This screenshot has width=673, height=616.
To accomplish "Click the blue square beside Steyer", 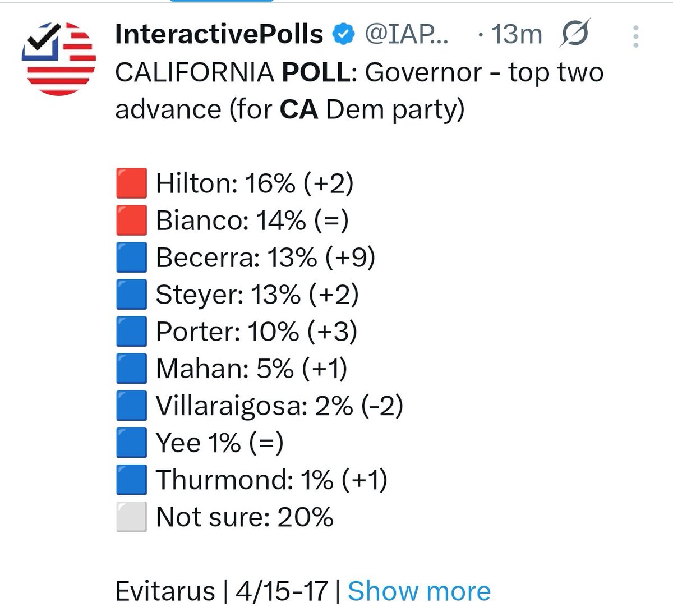I will click(x=132, y=295).
